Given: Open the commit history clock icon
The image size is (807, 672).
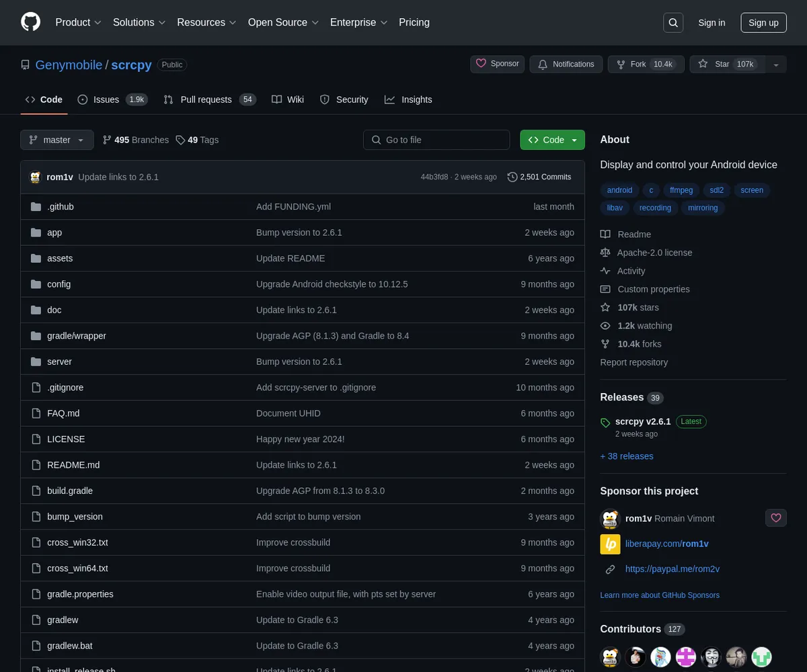Looking at the screenshot, I should (512, 177).
